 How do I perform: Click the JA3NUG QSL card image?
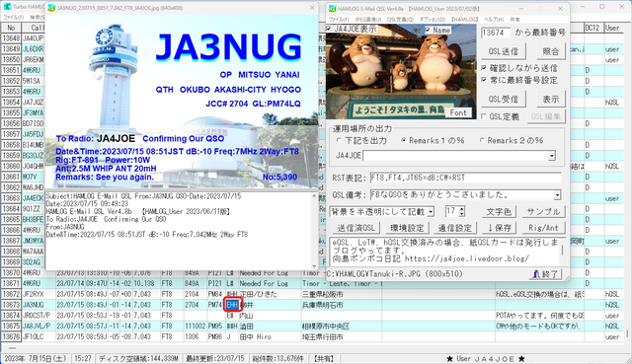[x=182, y=102]
